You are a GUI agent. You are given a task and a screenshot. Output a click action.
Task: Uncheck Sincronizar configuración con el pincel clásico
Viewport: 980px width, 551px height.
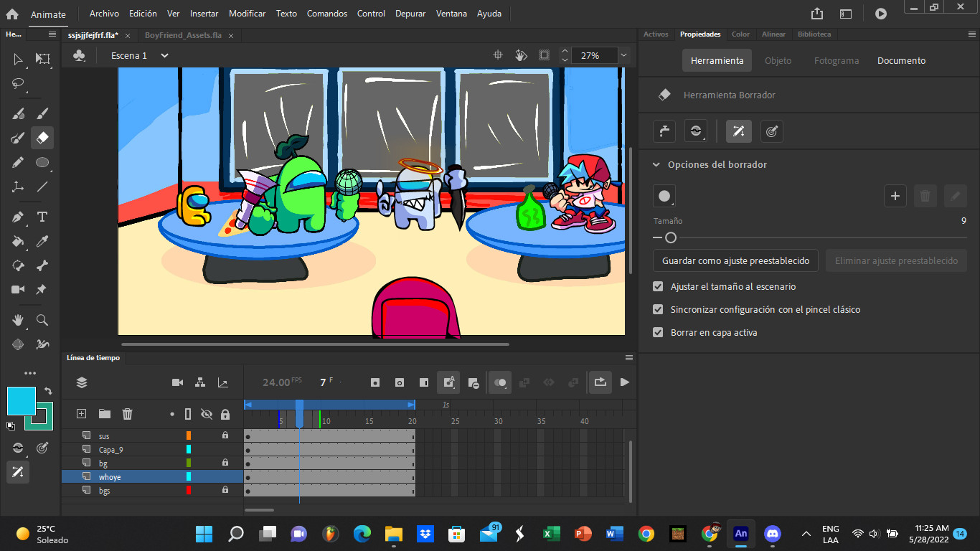658,309
